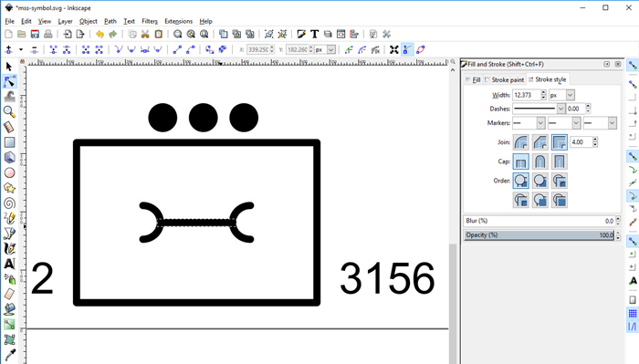
Task: Select the Spiral tool
Action: 9,203
